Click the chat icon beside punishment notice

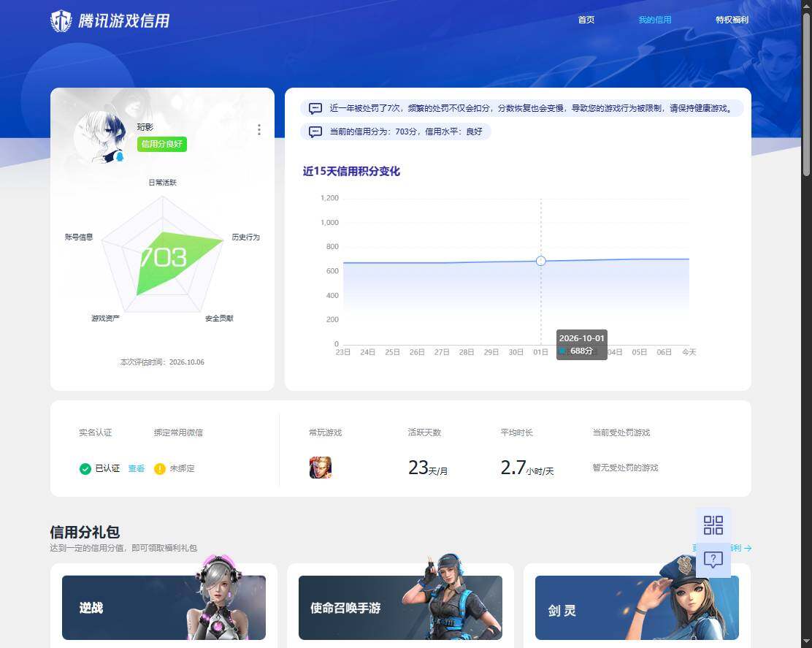[315, 108]
